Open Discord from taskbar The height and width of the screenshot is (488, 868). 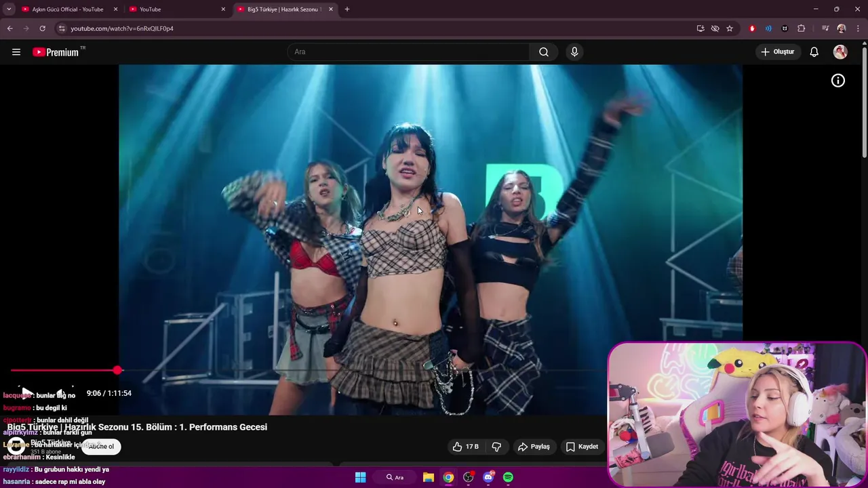point(488,477)
